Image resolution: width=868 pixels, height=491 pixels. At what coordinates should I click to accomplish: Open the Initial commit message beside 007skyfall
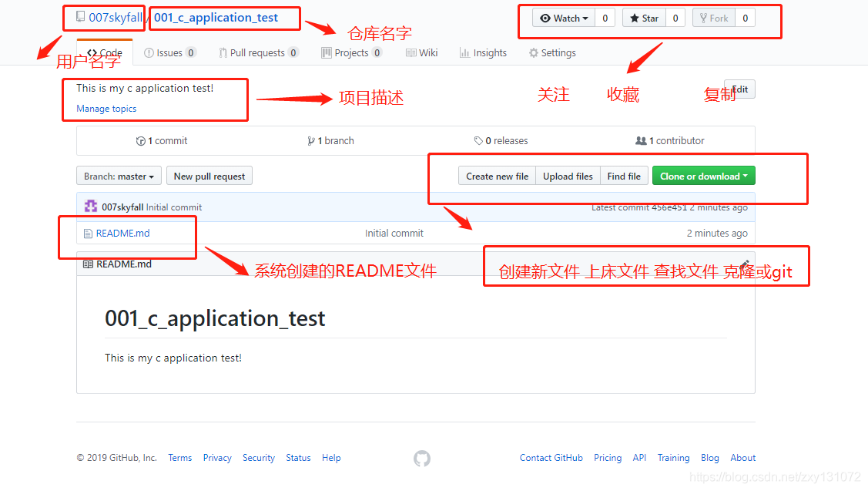point(174,207)
